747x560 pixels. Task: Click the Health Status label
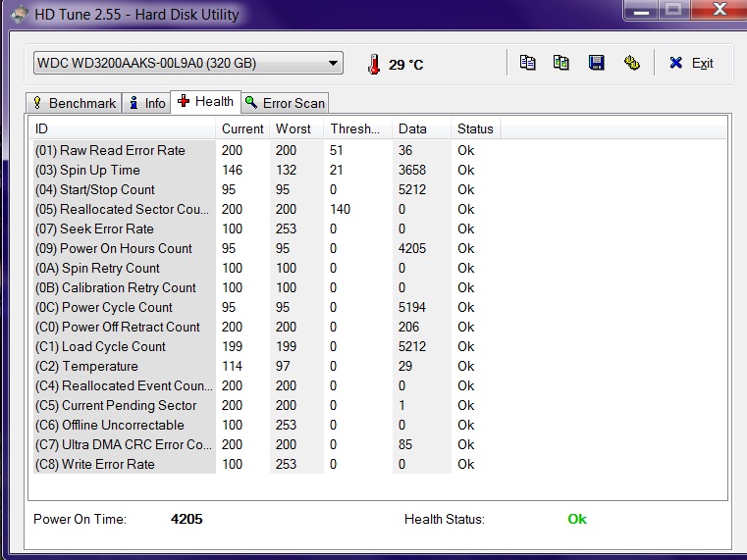click(445, 519)
